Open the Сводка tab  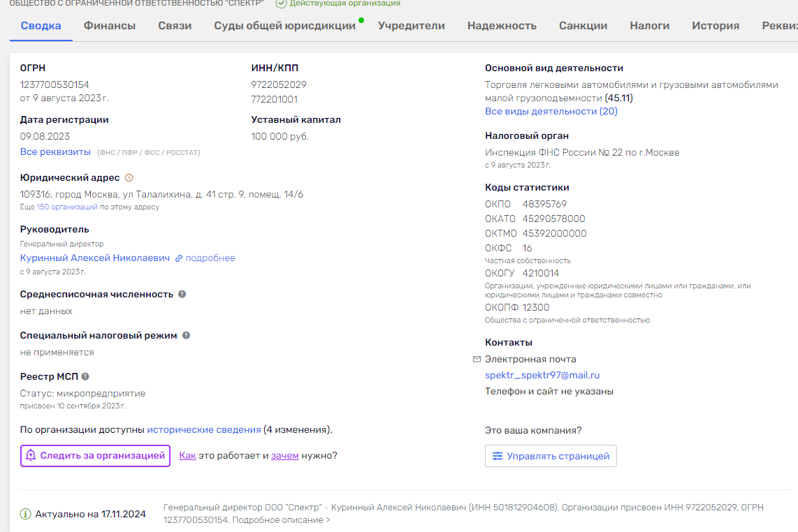click(41, 25)
